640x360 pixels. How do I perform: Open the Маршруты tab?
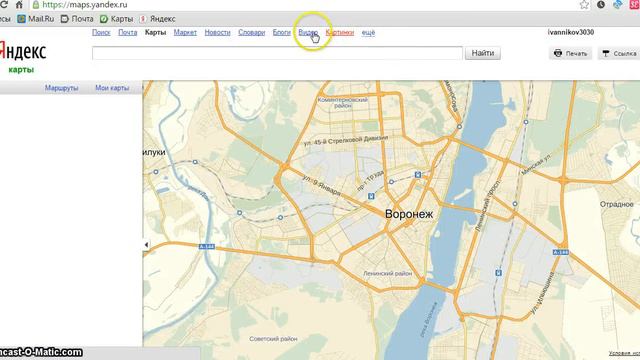[62, 88]
